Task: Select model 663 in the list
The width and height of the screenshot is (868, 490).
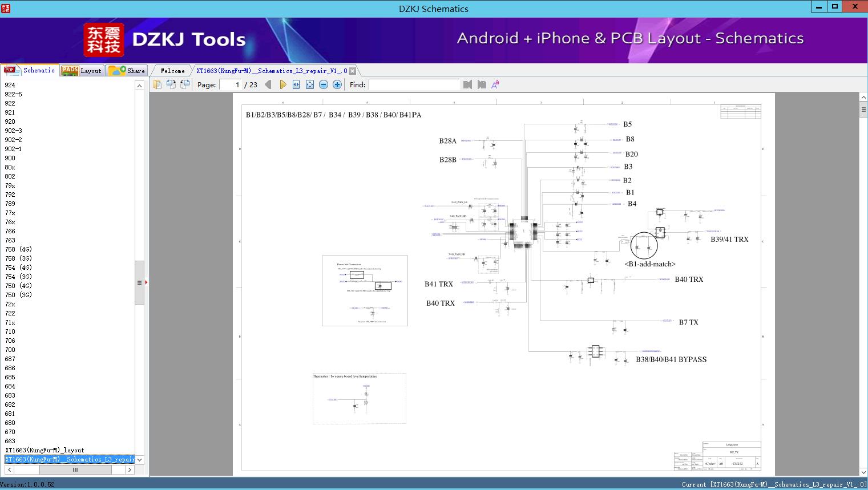Action: pyautogui.click(x=10, y=441)
